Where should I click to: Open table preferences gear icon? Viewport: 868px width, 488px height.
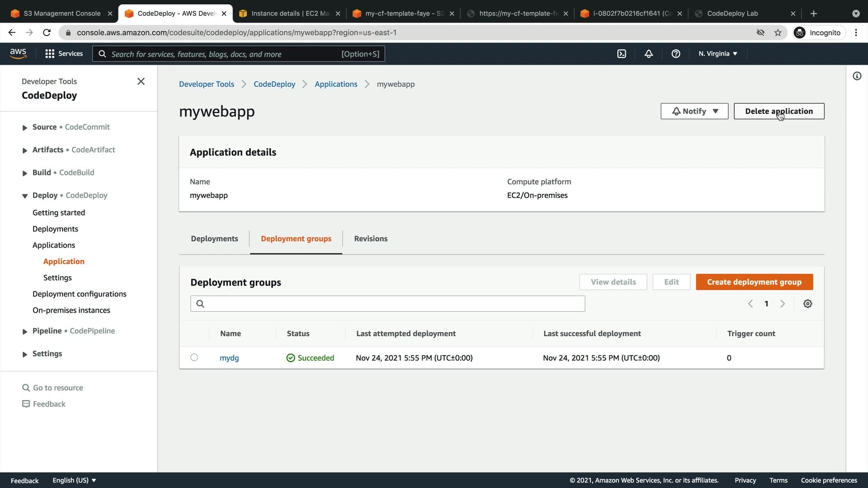point(807,304)
